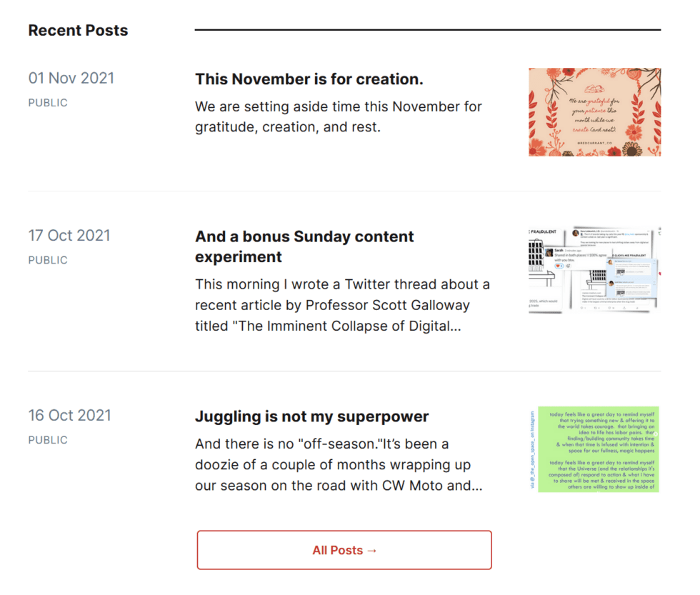This screenshot has height=595, width=700.
Task: Open the post "And a bonus Sunday content experiment"
Action: coord(304,246)
